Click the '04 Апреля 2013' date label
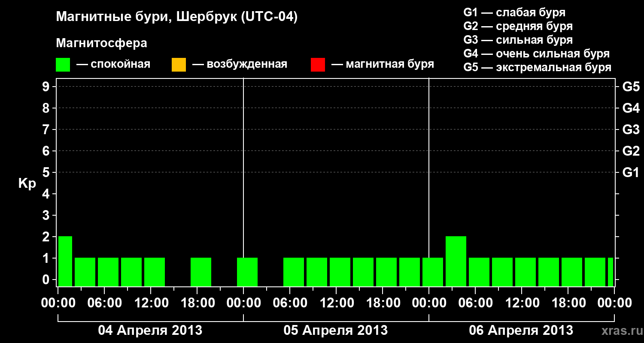Screen dimensions: 644x343 coord(150,330)
